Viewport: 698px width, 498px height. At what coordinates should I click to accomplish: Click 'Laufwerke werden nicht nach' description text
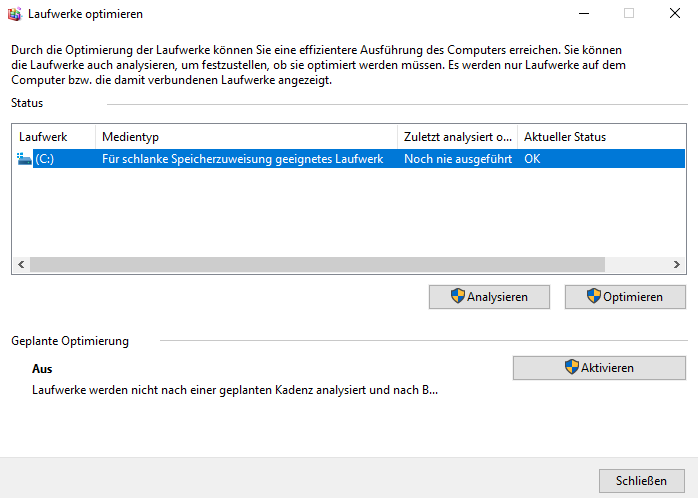click(235, 390)
